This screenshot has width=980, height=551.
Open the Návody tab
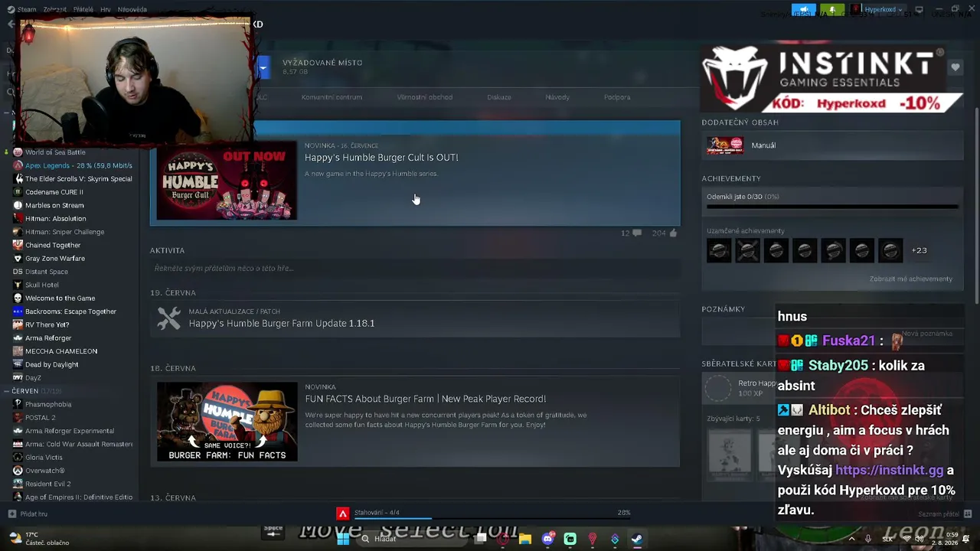[x=557, y=97]
